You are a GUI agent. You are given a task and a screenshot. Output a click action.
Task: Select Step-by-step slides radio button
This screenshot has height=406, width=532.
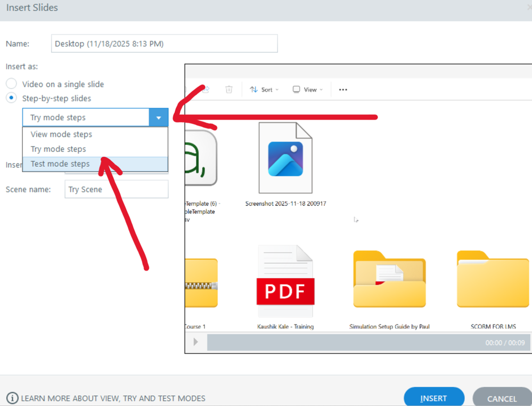11,98
